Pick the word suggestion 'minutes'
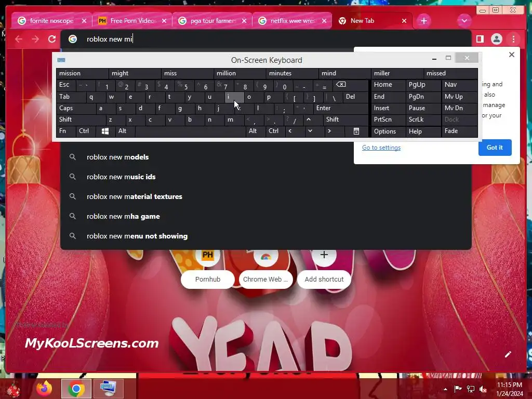532x399 pixels. tap(292, 73)
